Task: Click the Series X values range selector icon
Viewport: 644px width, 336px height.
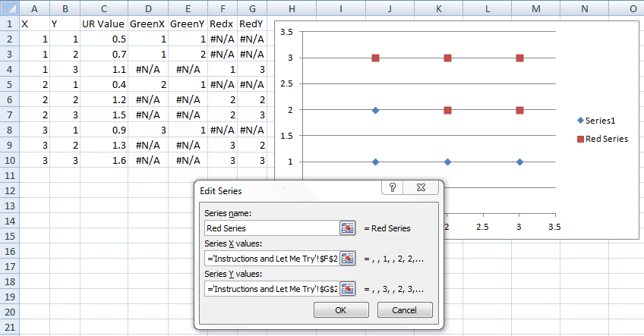Action: tap(348, 259)
